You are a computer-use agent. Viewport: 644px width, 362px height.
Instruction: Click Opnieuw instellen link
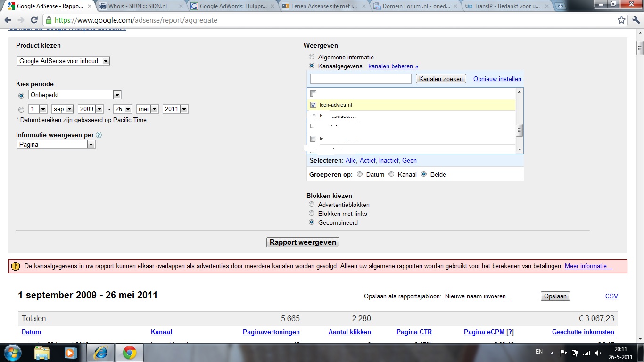click(x=497, y=79)
